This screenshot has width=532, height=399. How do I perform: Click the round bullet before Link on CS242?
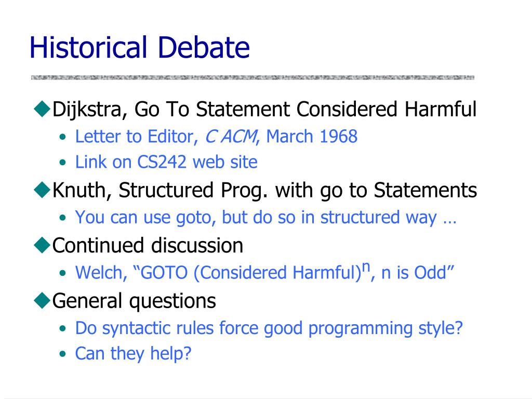[x=62, y=163]
